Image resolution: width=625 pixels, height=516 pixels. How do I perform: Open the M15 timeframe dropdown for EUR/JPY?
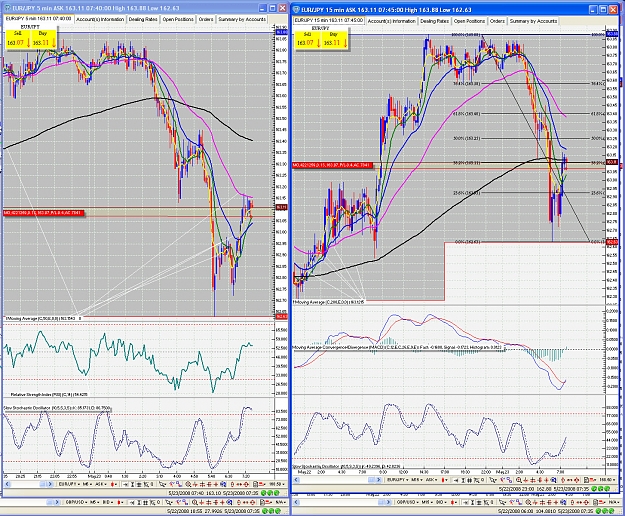(417, 480)
